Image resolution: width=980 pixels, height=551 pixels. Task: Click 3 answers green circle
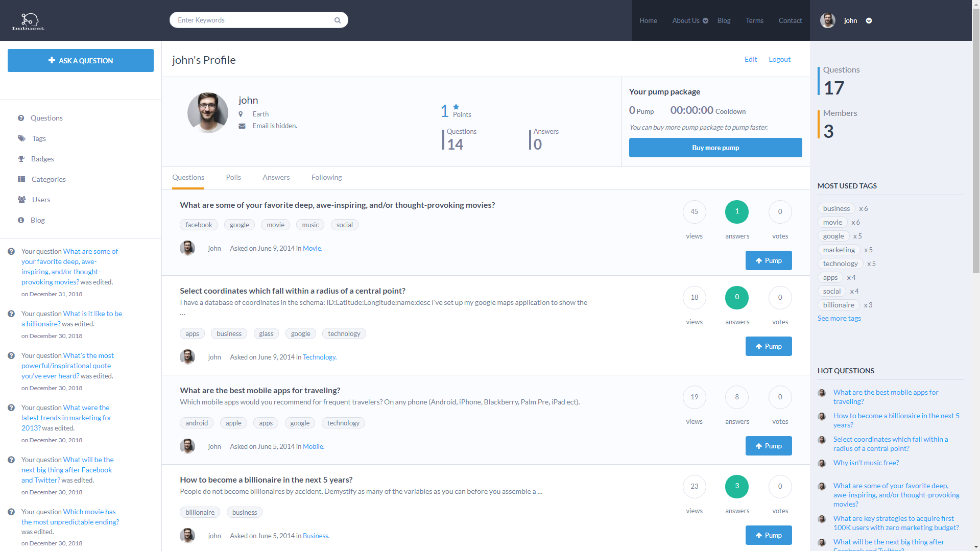(737, 486)
